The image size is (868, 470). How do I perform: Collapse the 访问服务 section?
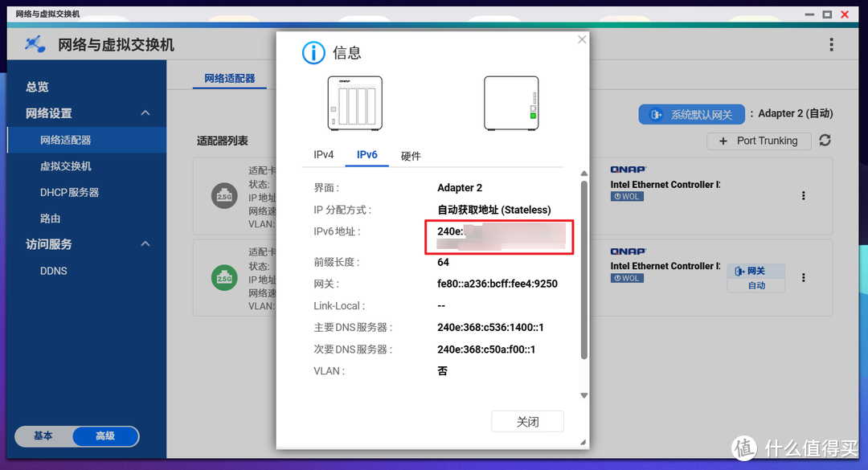coord(145,243)
